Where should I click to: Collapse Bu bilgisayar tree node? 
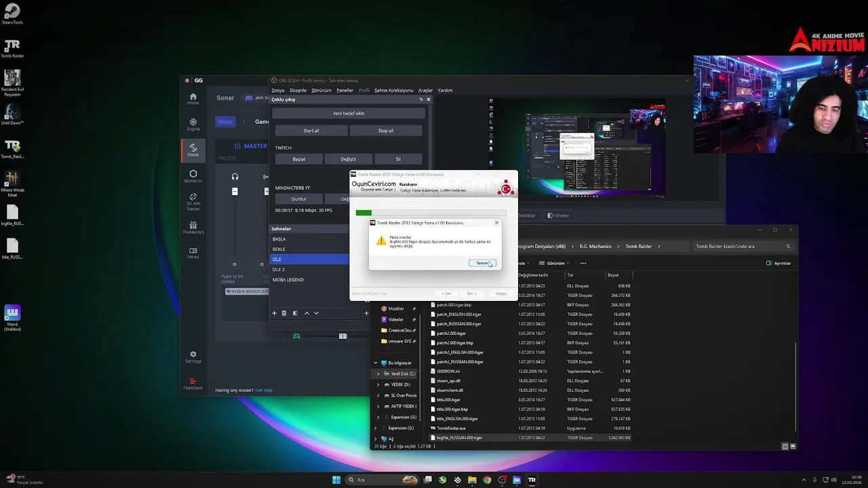[375, 363]
